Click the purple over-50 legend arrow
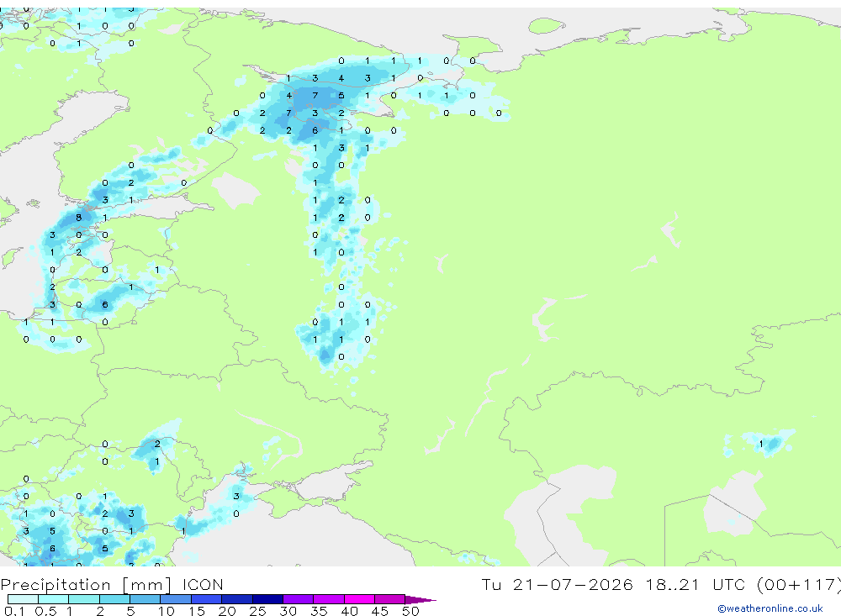 [x=420, y=599]
